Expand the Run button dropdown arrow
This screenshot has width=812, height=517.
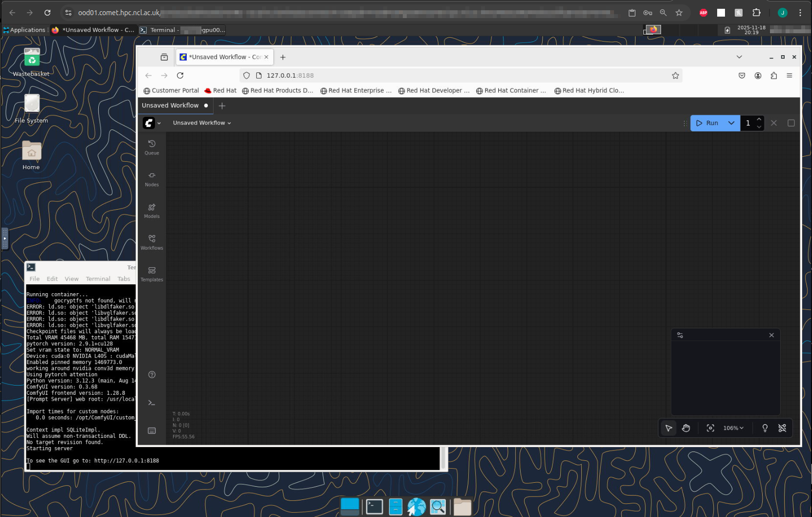[731, 123]
